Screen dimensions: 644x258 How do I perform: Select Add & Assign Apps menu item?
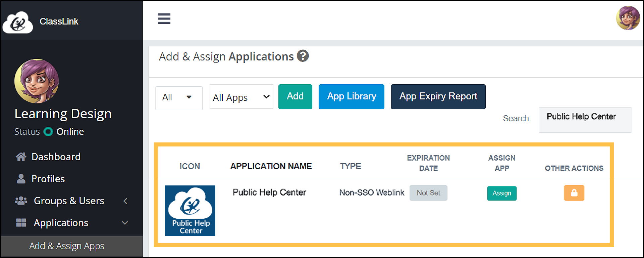pos(67,246)
